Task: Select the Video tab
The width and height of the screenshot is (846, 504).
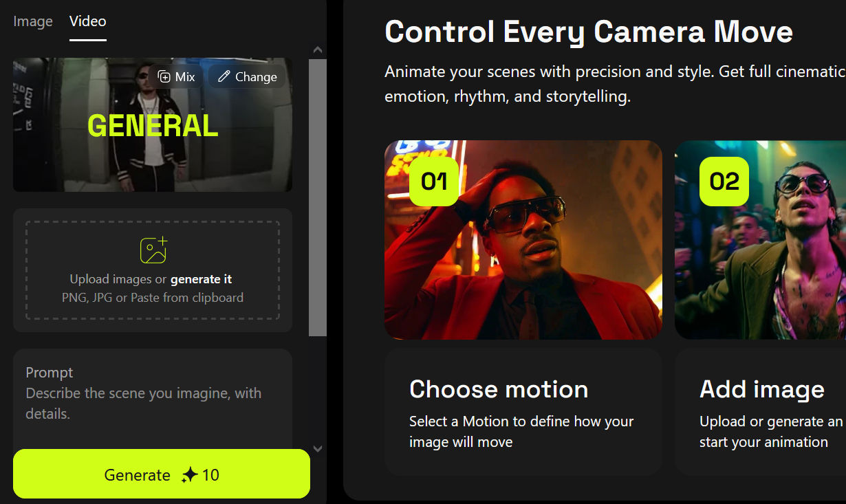Action: click(88, 21)
